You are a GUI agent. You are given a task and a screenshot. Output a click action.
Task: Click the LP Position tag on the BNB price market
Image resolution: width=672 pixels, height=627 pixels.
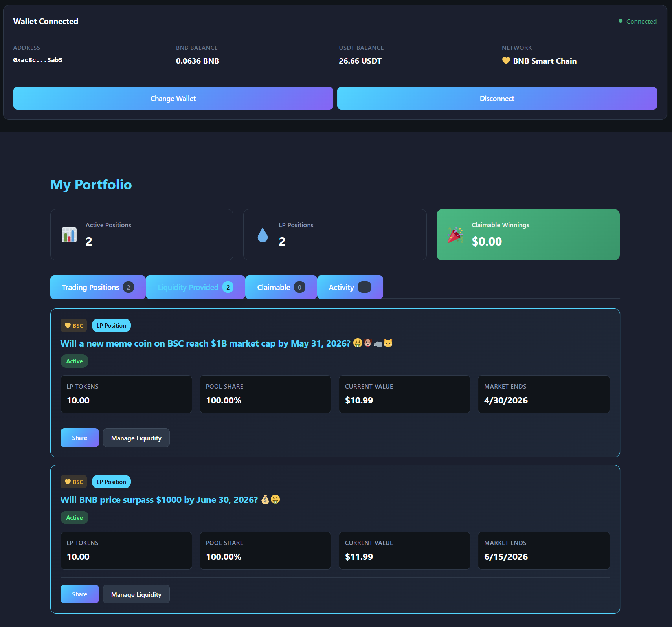pyautogui.click(x=111, y=482)
